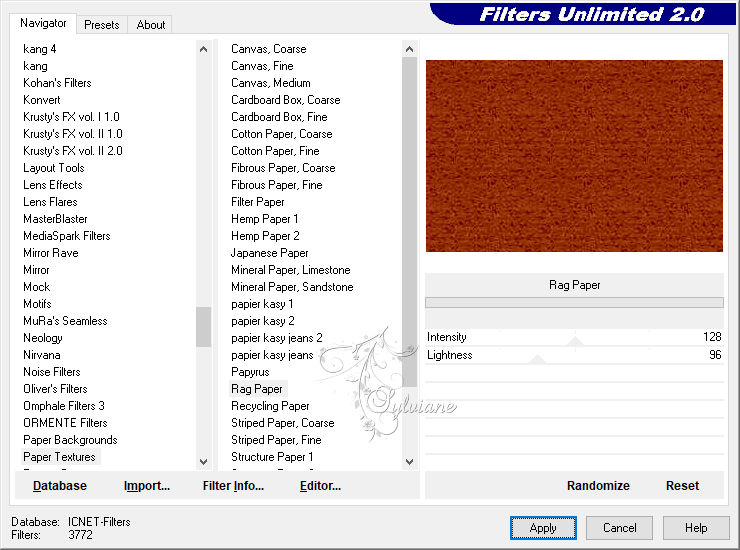Choose Fibrous Paper, Fine filter
This screenshot has width=740, height=550.
tap(277, 185)
